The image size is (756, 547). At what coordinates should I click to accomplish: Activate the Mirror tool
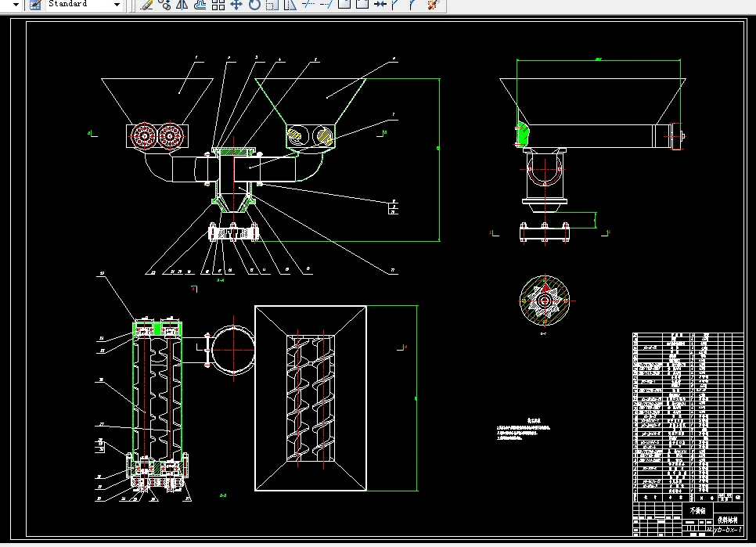pos(182,5)
